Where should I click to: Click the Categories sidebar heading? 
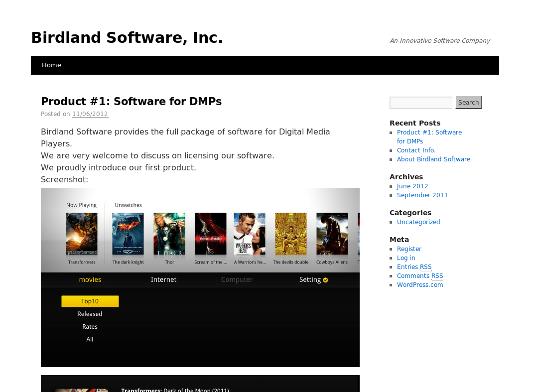410,213
